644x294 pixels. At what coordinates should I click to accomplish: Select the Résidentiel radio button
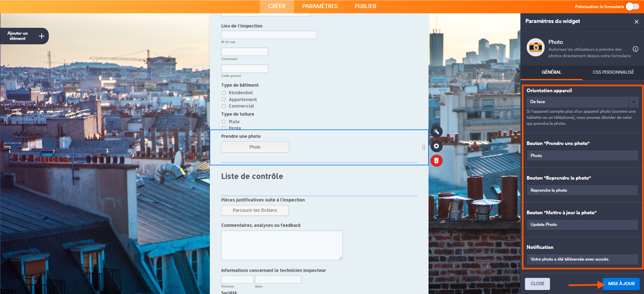point(224,93)
